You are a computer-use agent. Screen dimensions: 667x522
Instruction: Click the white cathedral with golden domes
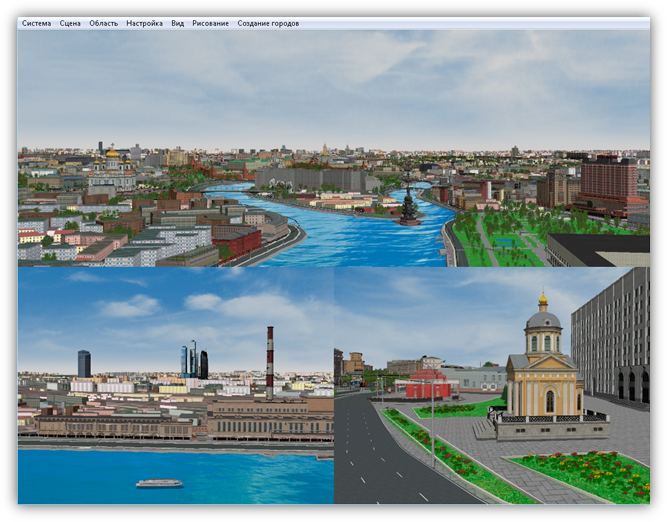click(111, 172)
